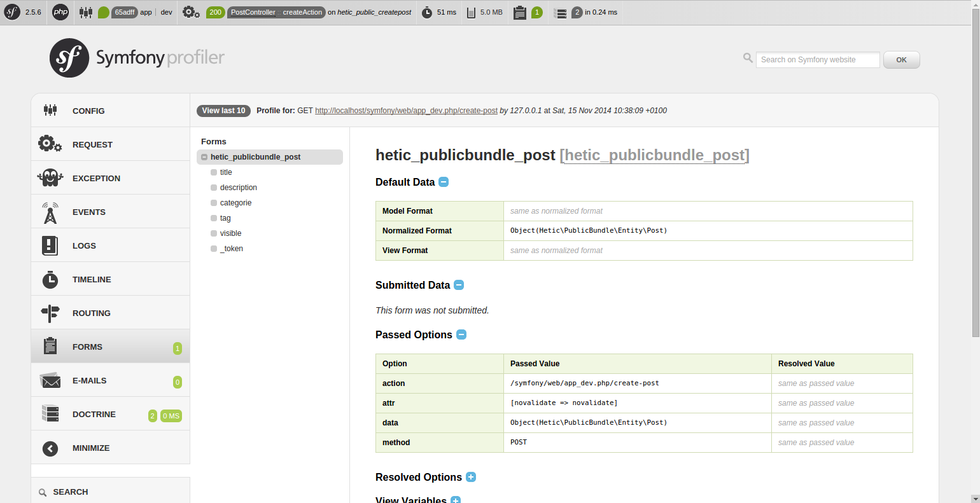Click the Timeline clock icon in the sidebar

coord(50,279)
